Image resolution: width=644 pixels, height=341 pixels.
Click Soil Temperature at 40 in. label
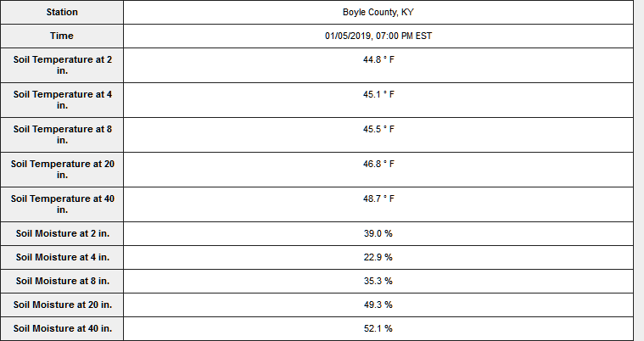(62, 204)
